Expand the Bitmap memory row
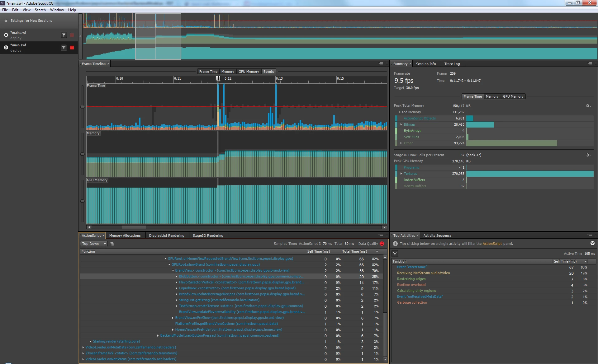The width and height of the screenshot is (598, 364). [x=401, y=124]
